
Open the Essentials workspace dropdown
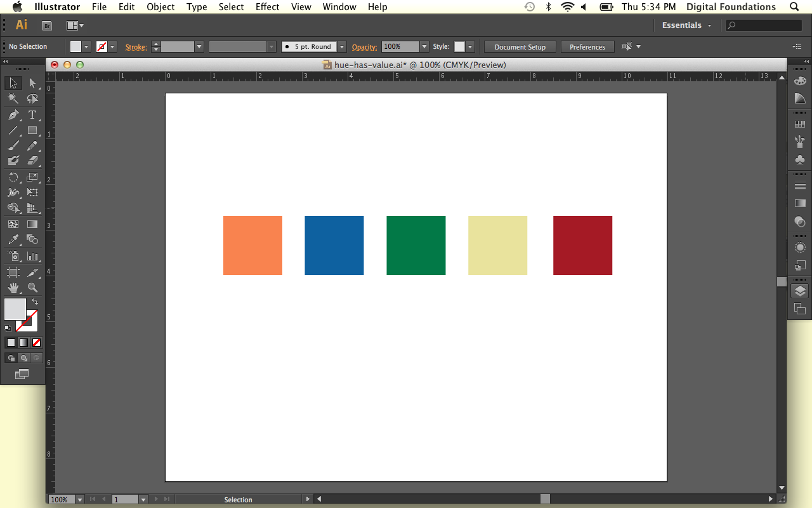click(687, 25)
